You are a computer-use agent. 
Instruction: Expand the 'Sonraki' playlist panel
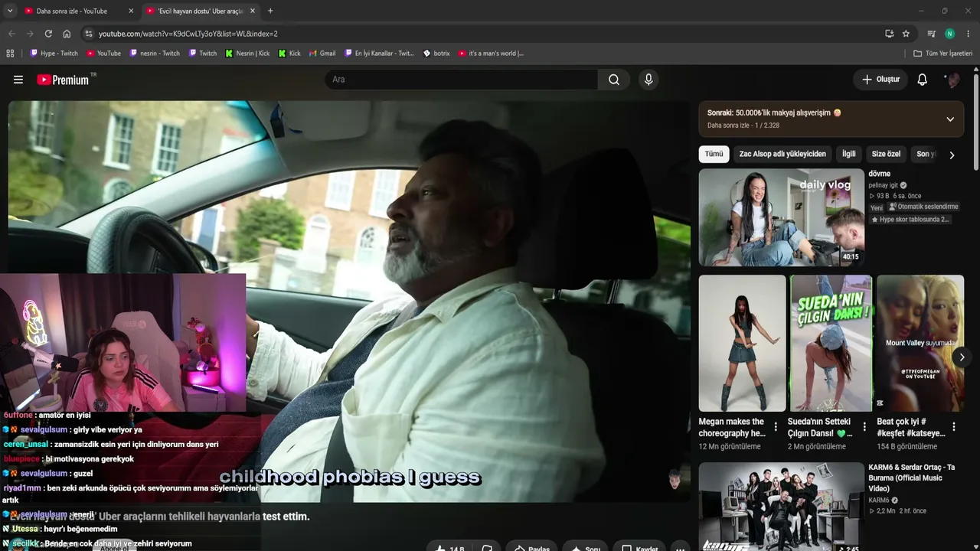click(950, 119)
